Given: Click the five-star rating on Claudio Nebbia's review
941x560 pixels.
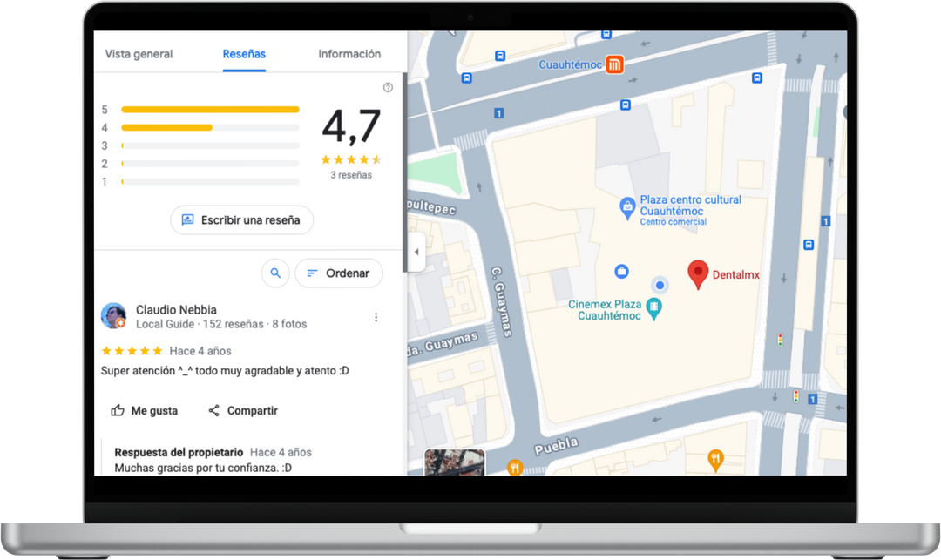Looking at the screenshot, I should point(132,351).
